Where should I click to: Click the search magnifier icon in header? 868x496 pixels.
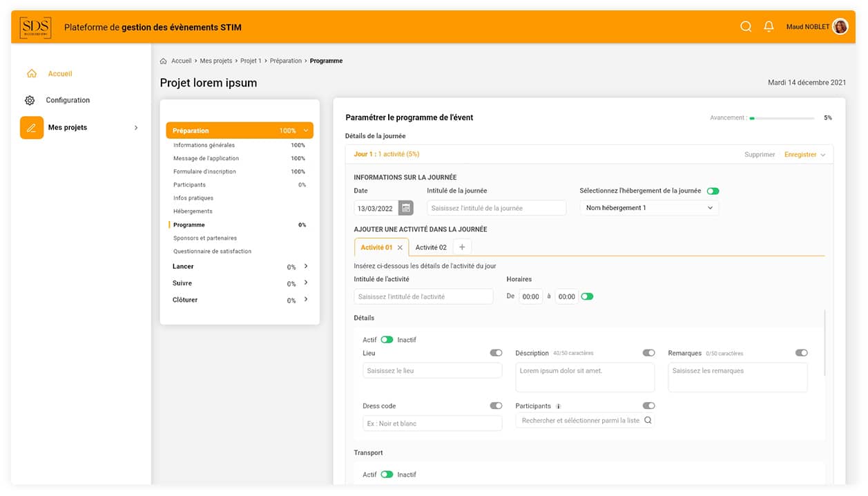point(746,27)
